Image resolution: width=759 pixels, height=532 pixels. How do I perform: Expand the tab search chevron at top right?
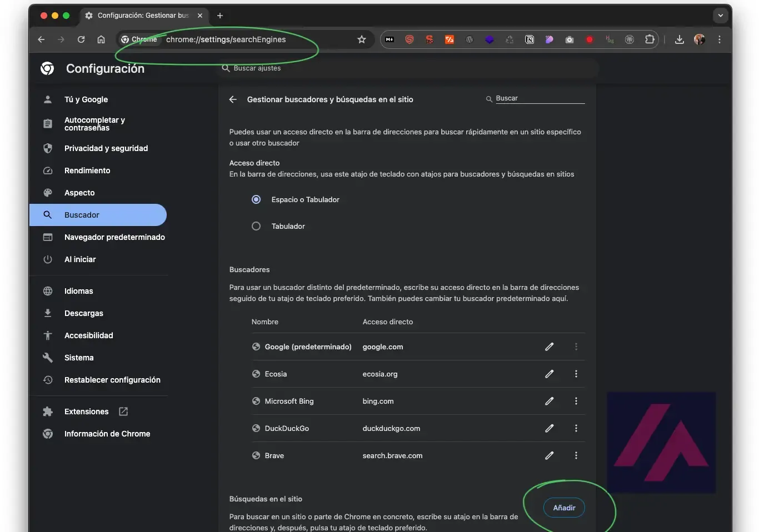[x=721, y=16]
